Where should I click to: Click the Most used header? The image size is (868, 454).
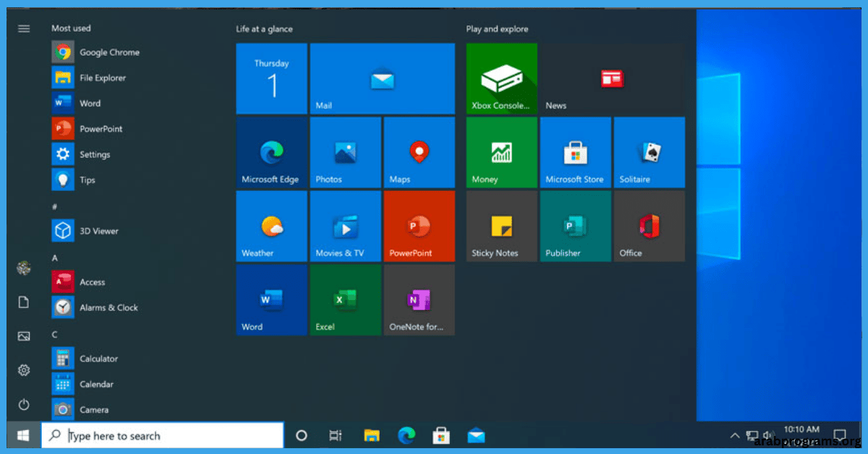[x=71, y=28]
